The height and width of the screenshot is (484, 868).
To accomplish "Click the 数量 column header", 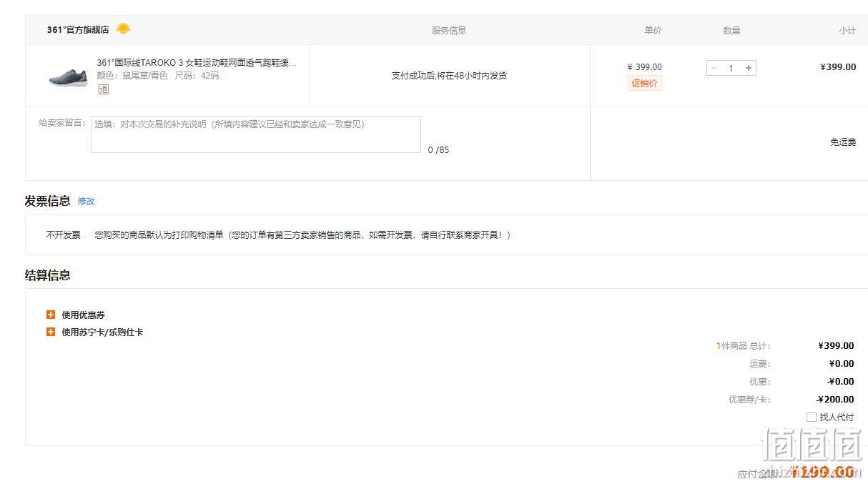I will 731,30.
